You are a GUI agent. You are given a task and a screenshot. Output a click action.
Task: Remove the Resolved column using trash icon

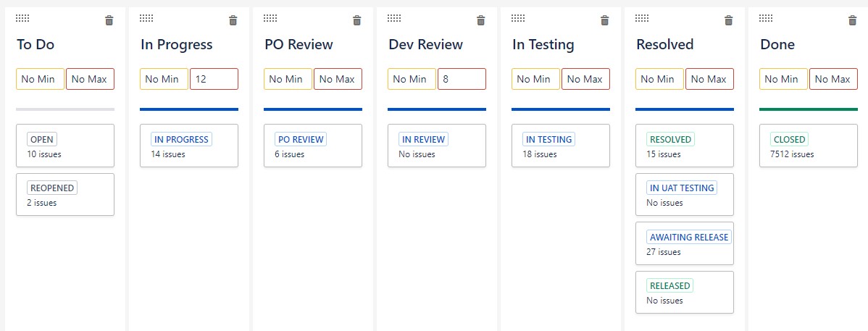pyautogui.click(x=729, y=20)
